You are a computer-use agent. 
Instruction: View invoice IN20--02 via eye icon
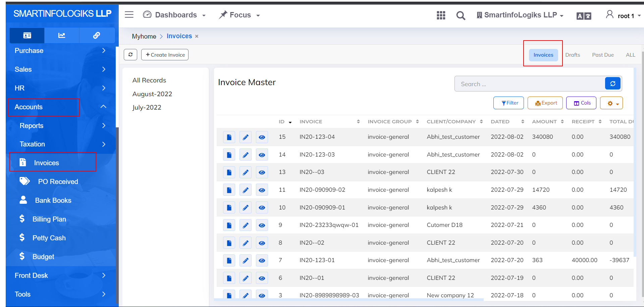point(262,243)
